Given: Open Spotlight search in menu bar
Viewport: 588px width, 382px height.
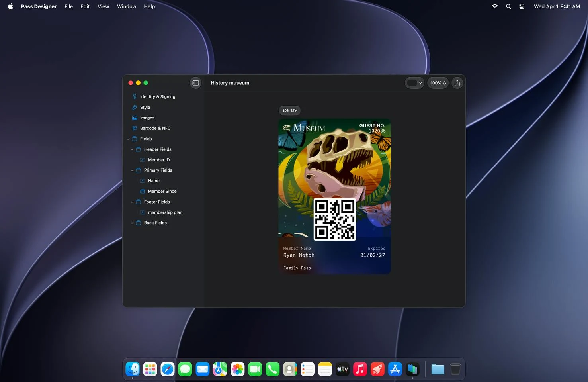Looking at the screenshot, I should [x=508, y=6].
